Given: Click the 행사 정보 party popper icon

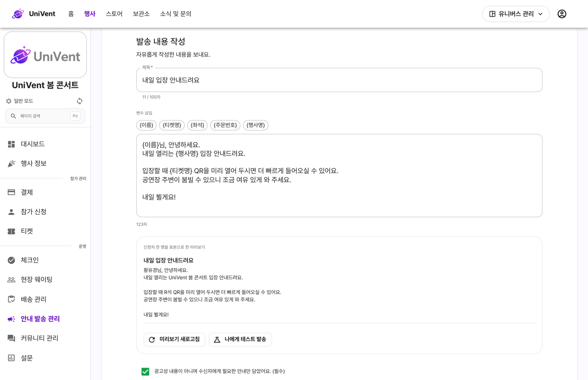Looking at the screenshot, I should pos(12,164).
